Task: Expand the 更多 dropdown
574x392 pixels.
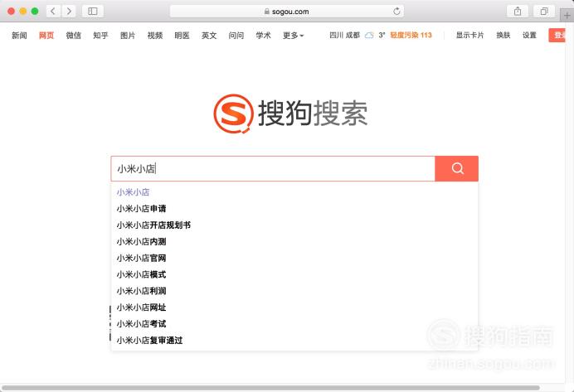Action: pos(294,35)
